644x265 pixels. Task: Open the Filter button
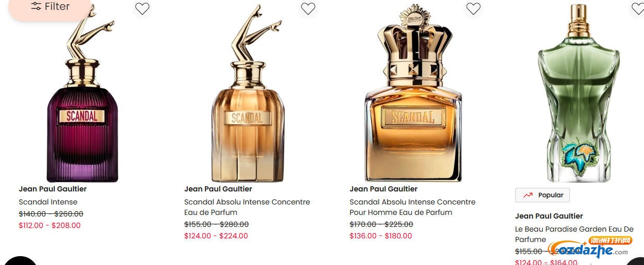point(50,7)
